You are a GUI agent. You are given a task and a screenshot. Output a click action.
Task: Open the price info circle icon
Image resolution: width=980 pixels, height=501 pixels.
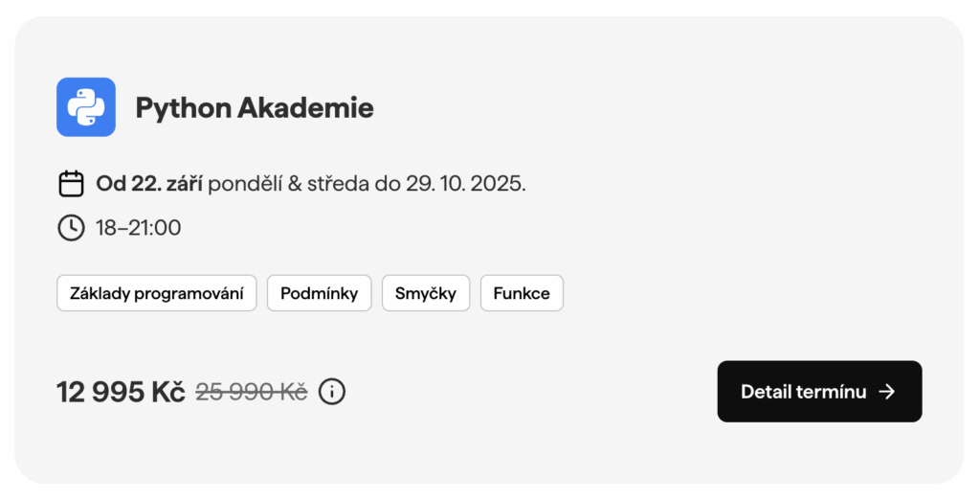pyautogui.click(x=331, y=392)
